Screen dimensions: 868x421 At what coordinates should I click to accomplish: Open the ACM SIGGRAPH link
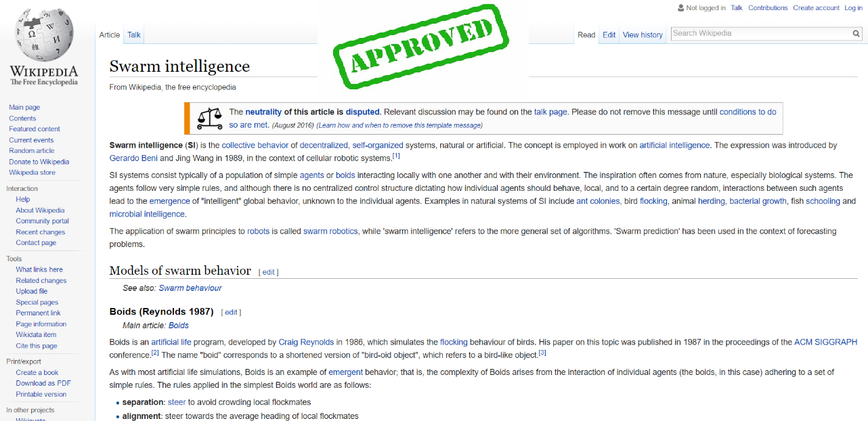[825, 342]
